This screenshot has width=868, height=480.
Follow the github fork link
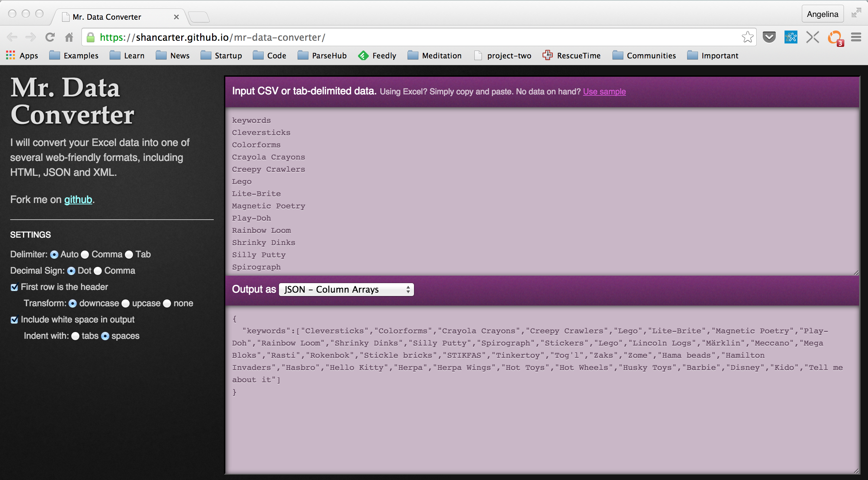pyautogui.click(x=78, y=200)
